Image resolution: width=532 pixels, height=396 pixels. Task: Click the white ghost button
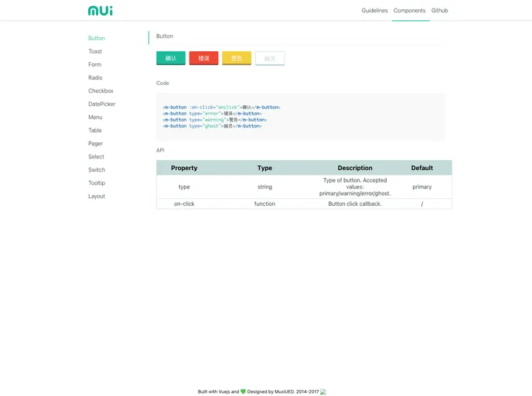click(270, 58)
